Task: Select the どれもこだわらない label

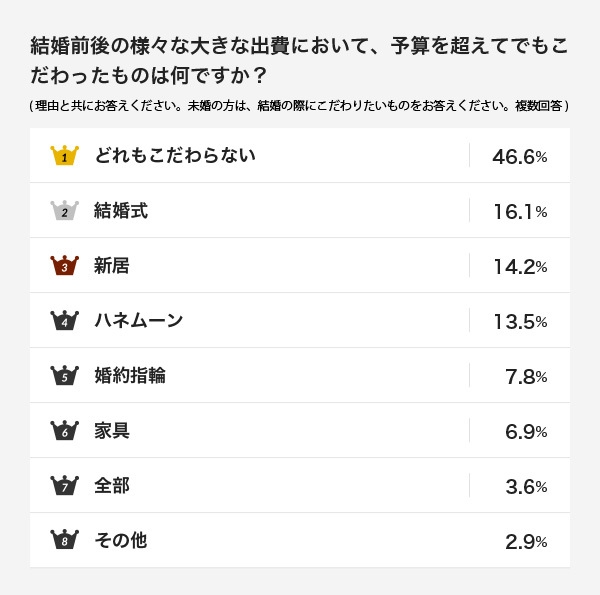Action: 174,155
